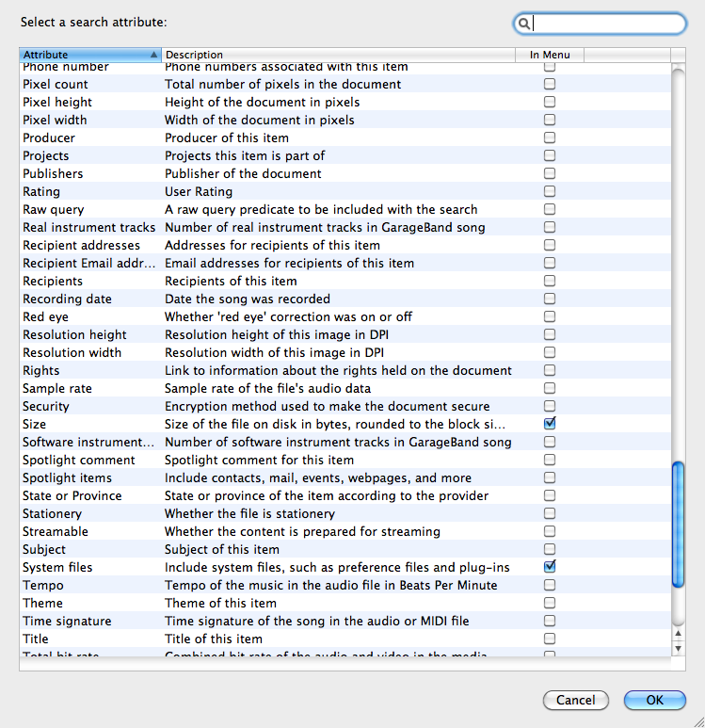Enable the Red eye checkbox
The image size is (705, 728).
pyautogui.click(x=550, y=316)
